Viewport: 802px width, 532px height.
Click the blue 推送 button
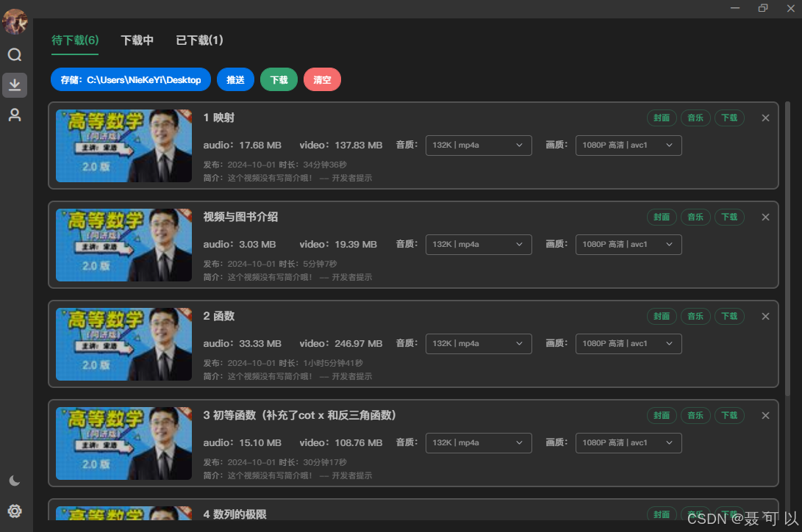235,79
